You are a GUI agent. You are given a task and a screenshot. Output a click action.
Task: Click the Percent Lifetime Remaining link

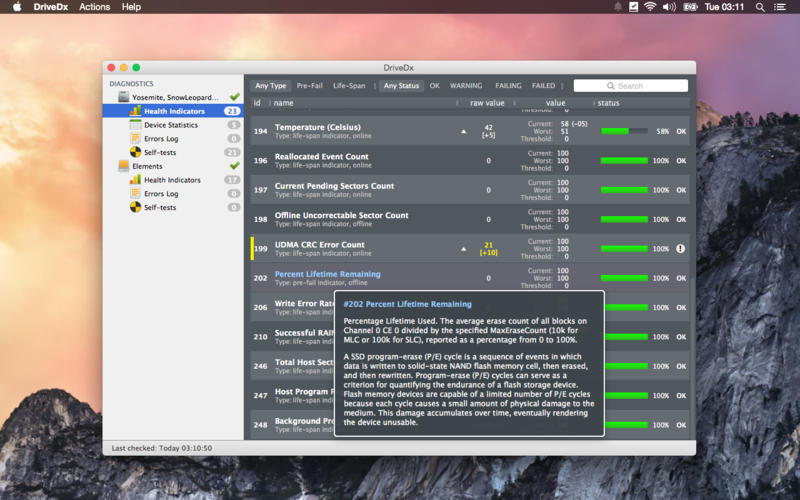pos(327,274)
